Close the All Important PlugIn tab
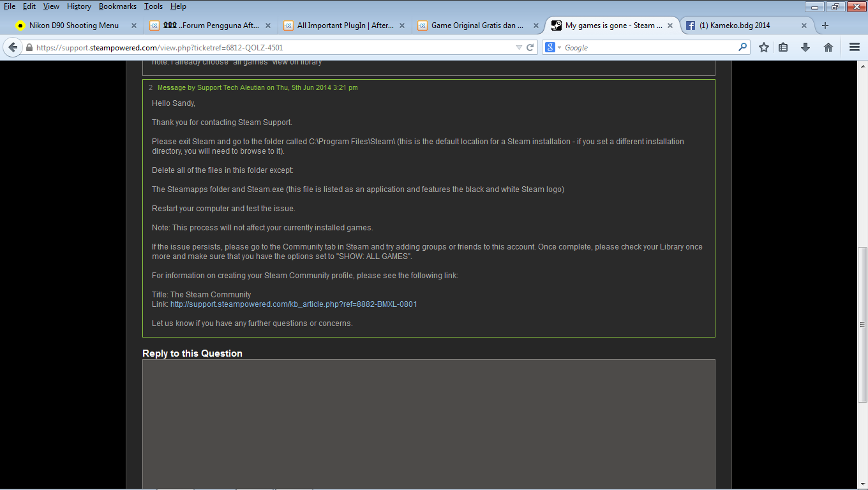868x490 pixels. click(x=402, y=26)
